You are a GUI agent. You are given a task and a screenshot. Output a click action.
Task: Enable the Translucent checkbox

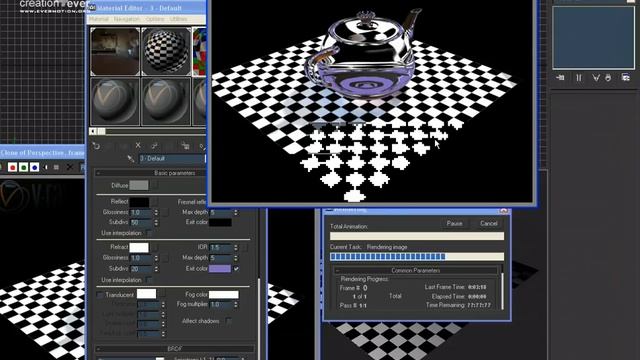pos(100,295)
